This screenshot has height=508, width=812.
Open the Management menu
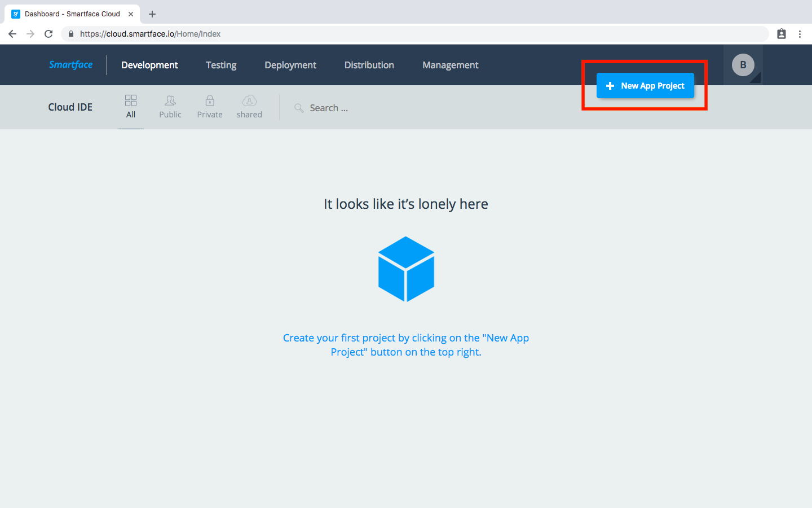451,65
